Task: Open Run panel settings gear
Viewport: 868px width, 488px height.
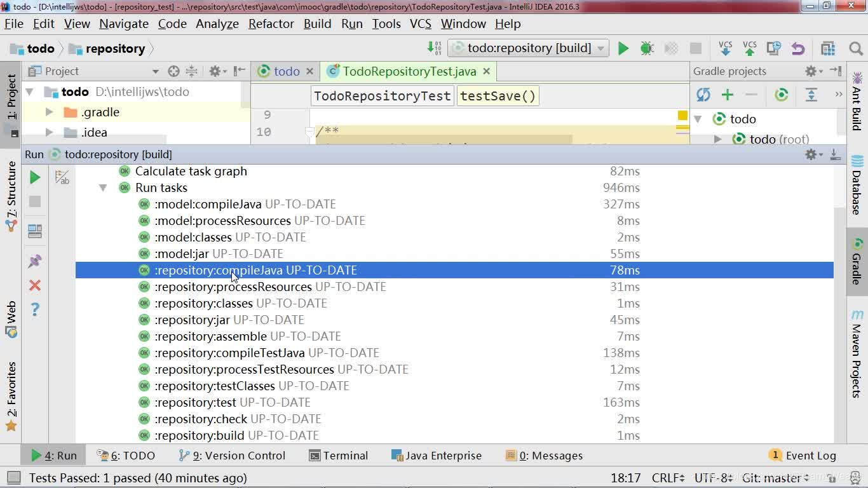Action: [813, 154]
